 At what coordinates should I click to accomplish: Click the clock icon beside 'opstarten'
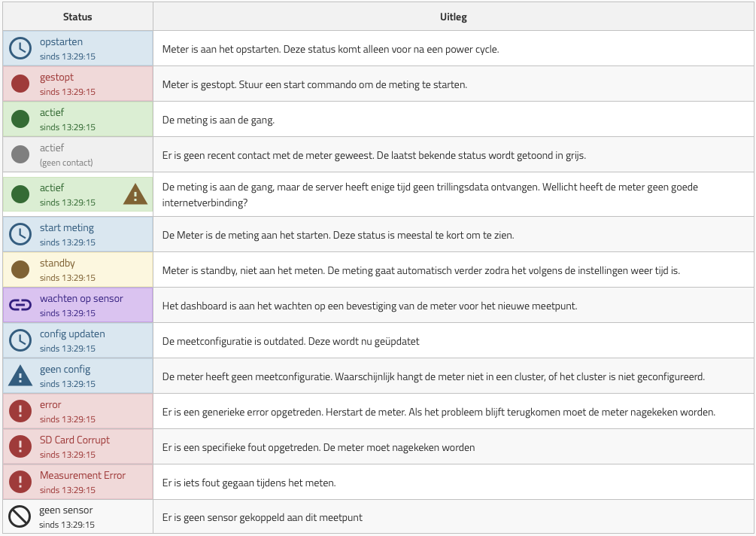(20, 48)
